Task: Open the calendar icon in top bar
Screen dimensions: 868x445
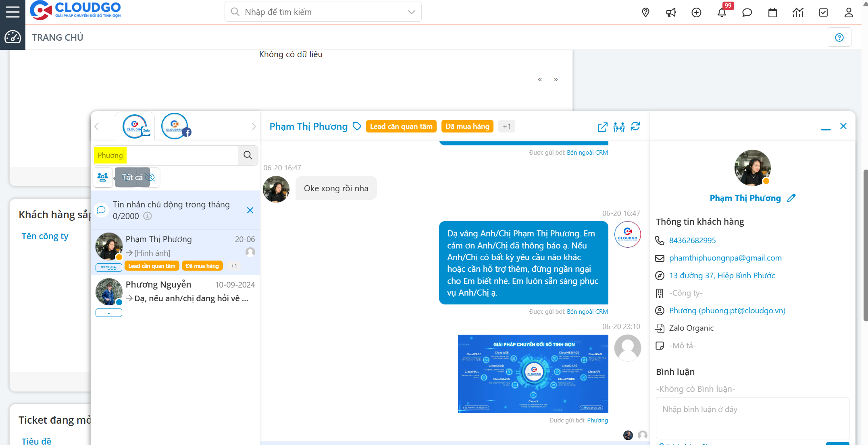Action: (772, 12)
